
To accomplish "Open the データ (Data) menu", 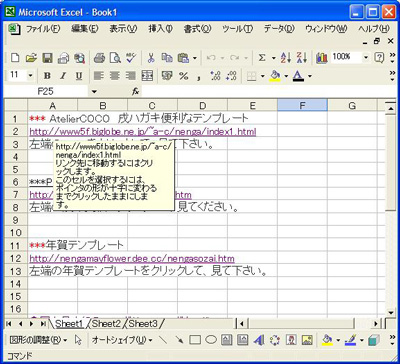I will pos(279,29).
